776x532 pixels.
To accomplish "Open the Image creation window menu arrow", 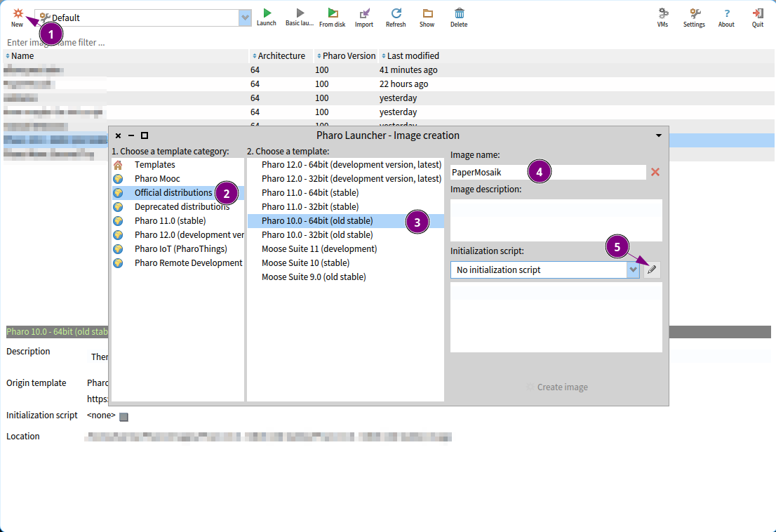I will click(659, 135).
